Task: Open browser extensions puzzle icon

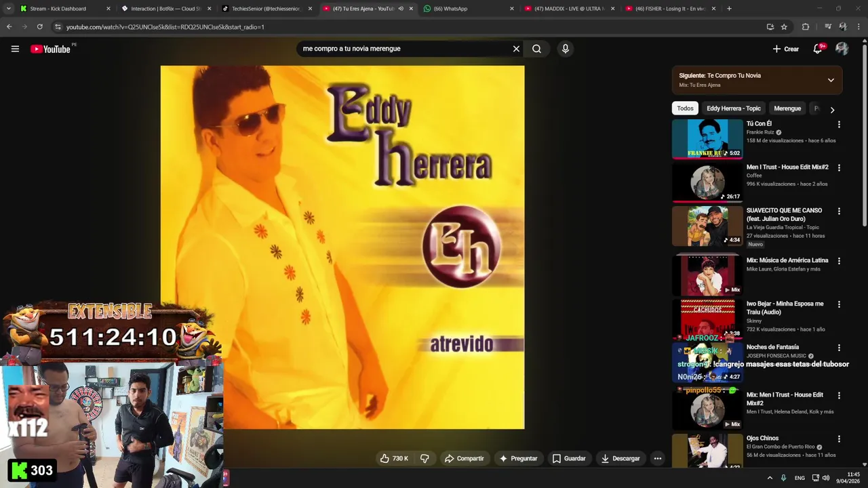Action: pyautogui.click(x=806, y=27)
